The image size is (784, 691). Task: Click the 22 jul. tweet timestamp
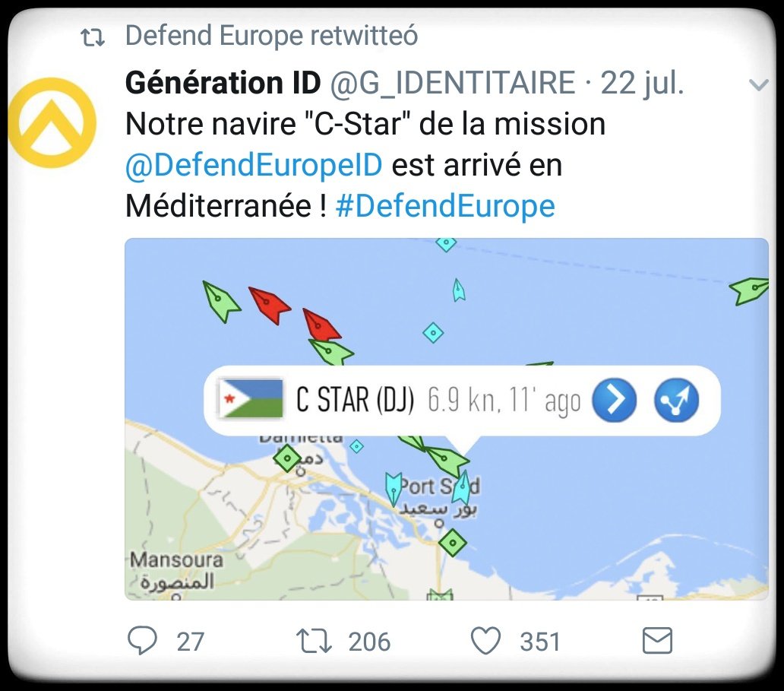click(642, 83)
